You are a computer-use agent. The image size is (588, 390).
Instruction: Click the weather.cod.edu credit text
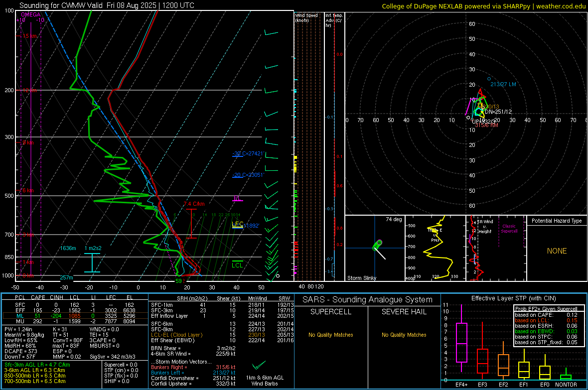pos(483,6)
